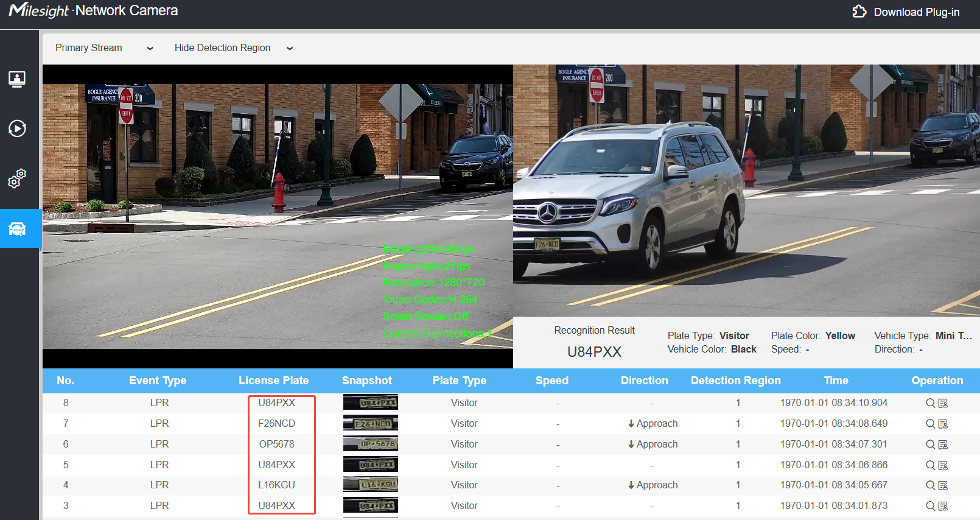Click the Event Type column header
This screenshot has width=980, height=520.
158,381
